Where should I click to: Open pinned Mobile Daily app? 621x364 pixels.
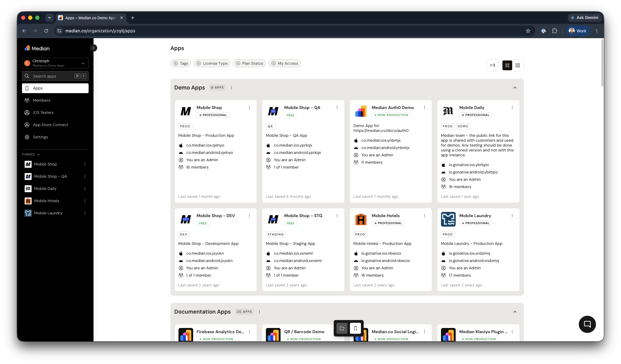(45, 189)
